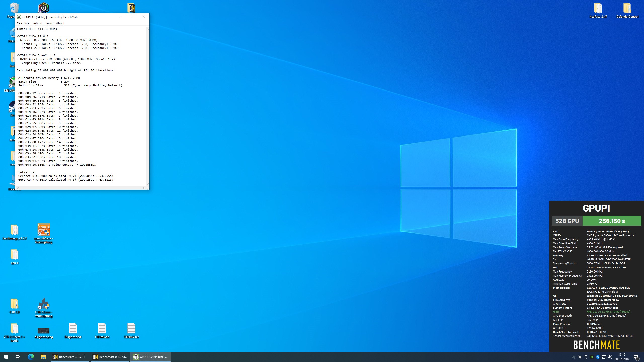Switch to the BenchMate 0.10.7.1 taskbar window
The height and width of the screenshot is (362, 644).
[x=70, y=357]
